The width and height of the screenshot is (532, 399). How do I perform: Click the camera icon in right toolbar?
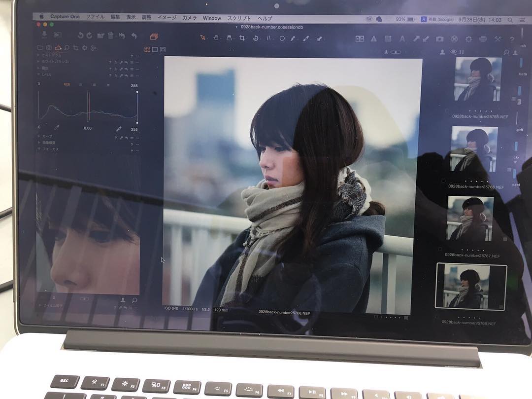coord(440,39)
